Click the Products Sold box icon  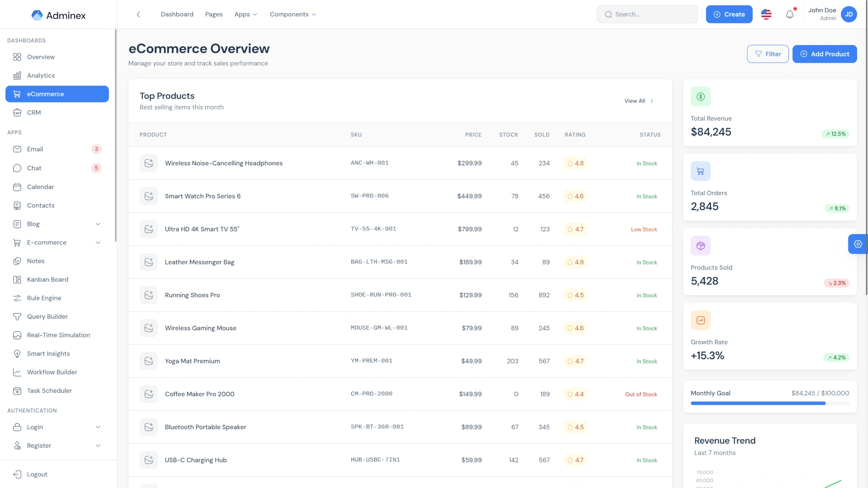click(x=701, y=246)
